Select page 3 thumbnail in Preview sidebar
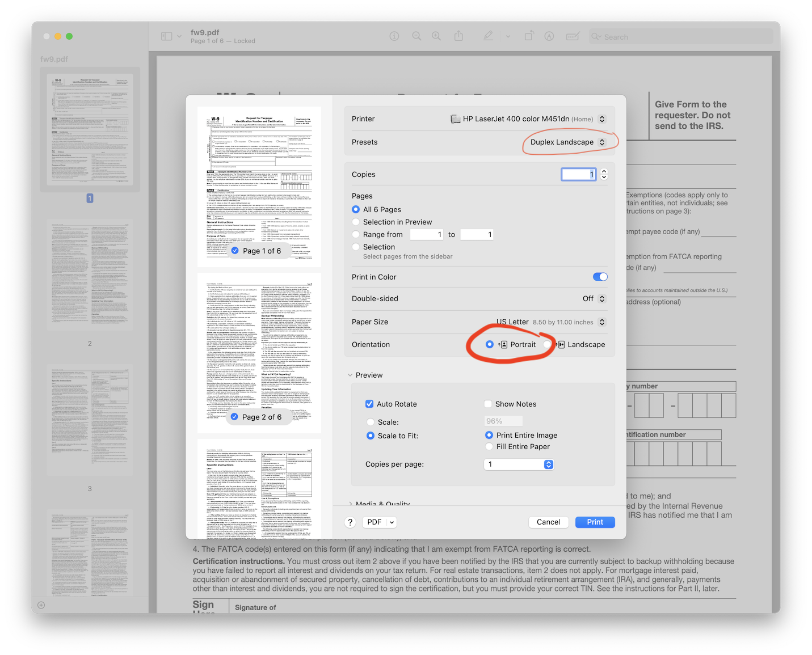This screenshot has height=655, width=812. point(90,420)
